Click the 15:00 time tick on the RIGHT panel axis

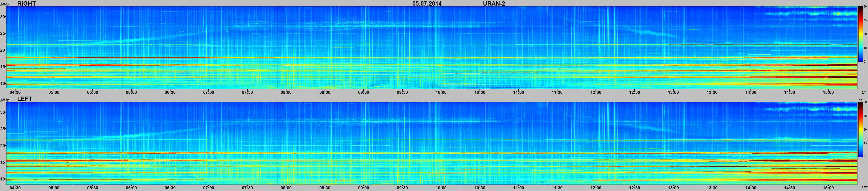(828, 92)
